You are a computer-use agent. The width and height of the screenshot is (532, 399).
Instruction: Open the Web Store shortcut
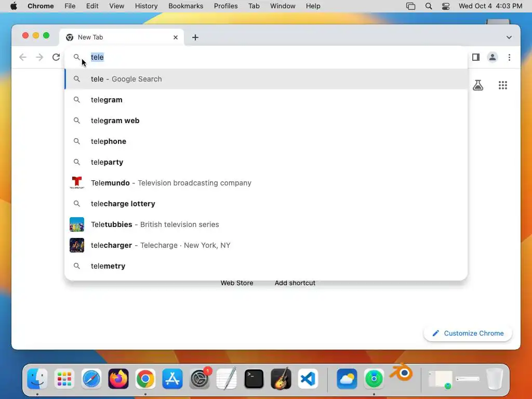tap(237, 283)
